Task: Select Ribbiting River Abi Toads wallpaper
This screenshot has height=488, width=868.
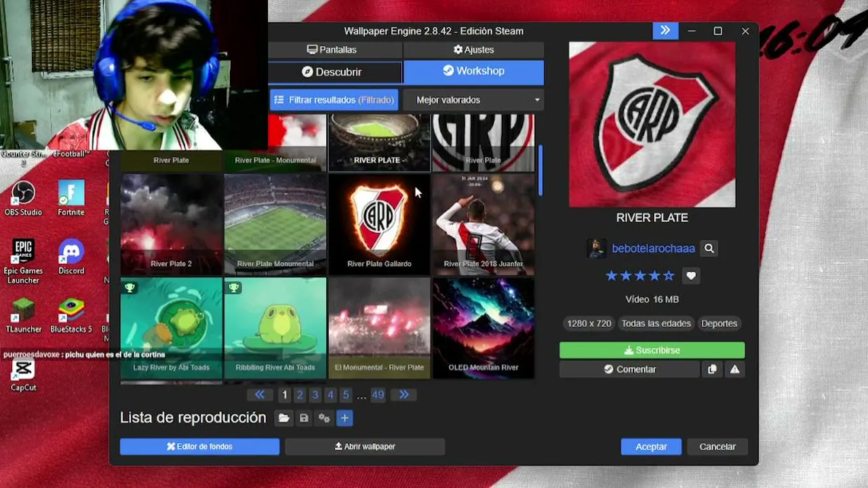Action: (x=275, y=328)
